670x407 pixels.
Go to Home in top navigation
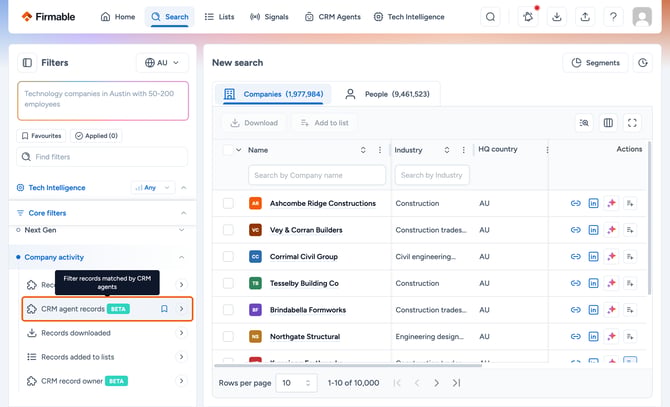(x=118, y=17)
